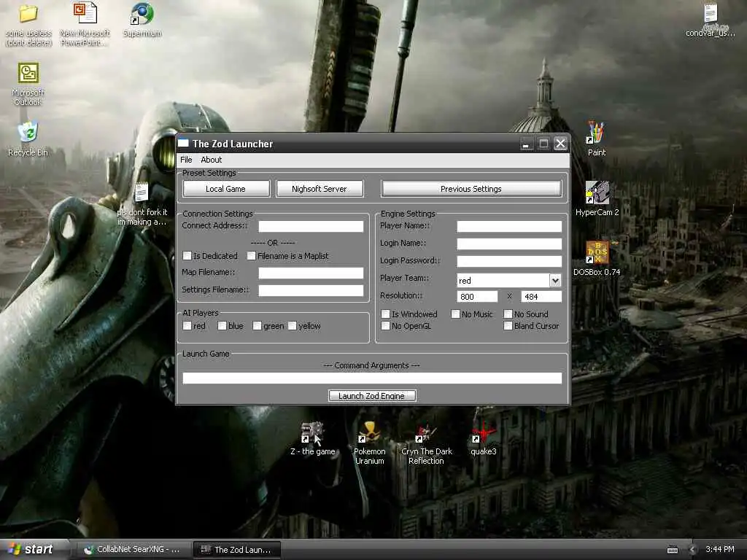Viewport: 747px width, 560px height.
Task: Select the Recycle Bin icon
Action: pos(28,132)
